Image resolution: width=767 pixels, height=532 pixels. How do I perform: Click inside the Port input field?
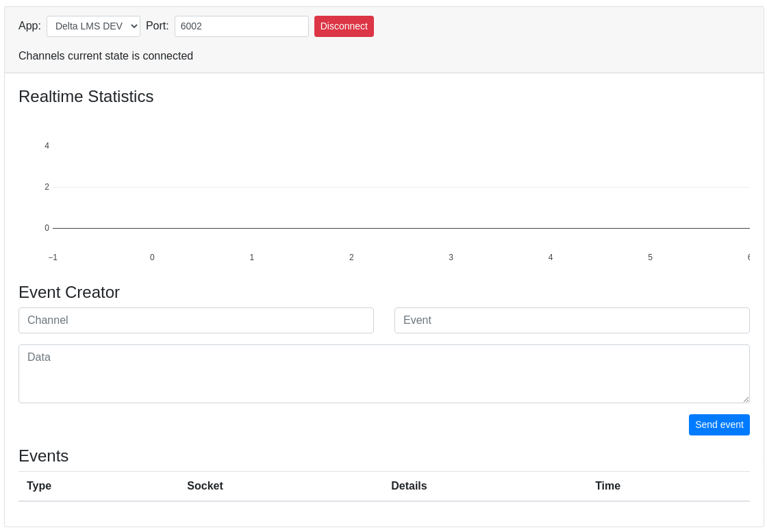[x=241, y=26]
